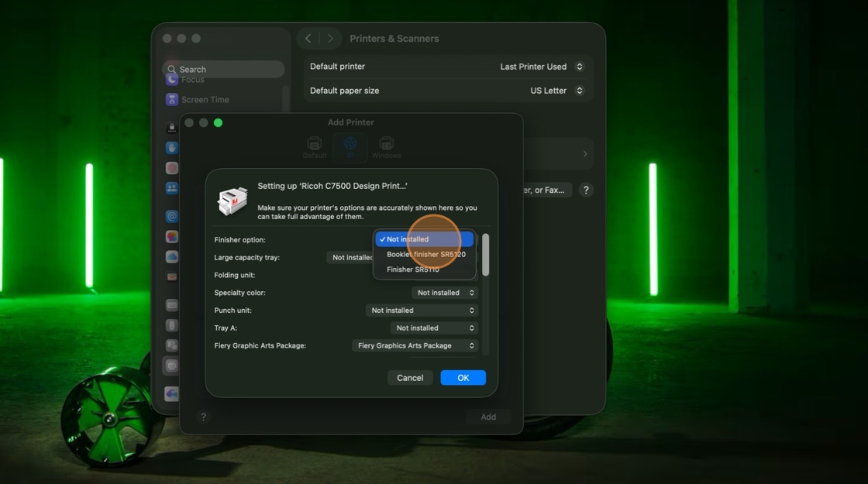
Task: Go forward in System Settings
Action: [x=330, y=38]
